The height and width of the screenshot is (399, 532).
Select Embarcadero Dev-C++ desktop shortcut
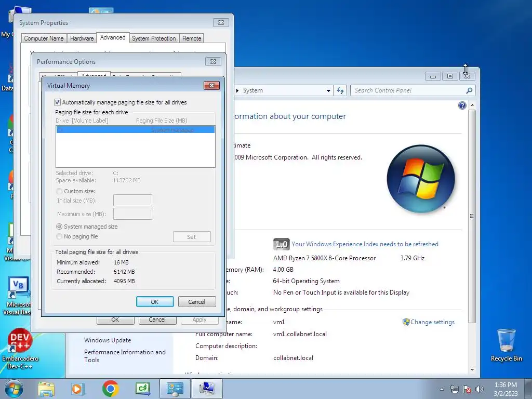[x=20, y=349]
